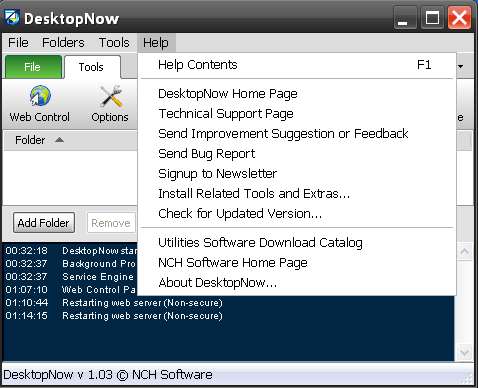Screen dimensions: 478x388
Task: Switch to the Tools ribbon tab
Action: point(91,67)
